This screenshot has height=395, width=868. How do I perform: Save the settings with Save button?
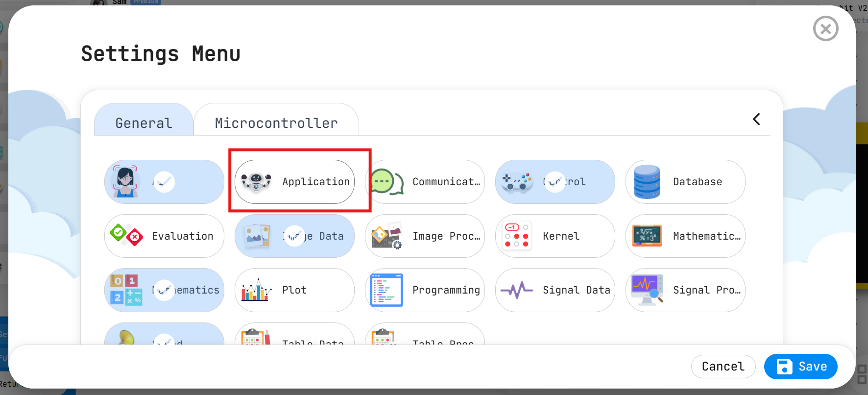[x=800, y=367]
